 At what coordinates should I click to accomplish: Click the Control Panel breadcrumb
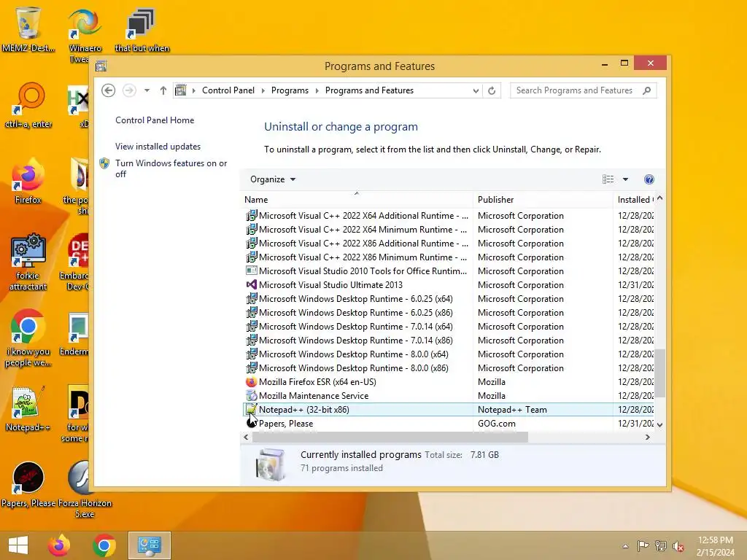click(228, 90)
